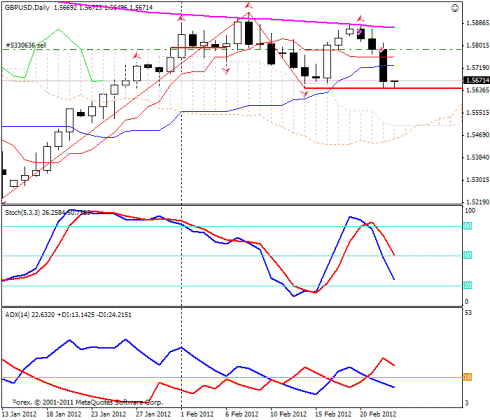Click the 27 Jan 2012 date label
The height and width of the screenshot is (420, 490).
tap(153, 414)
